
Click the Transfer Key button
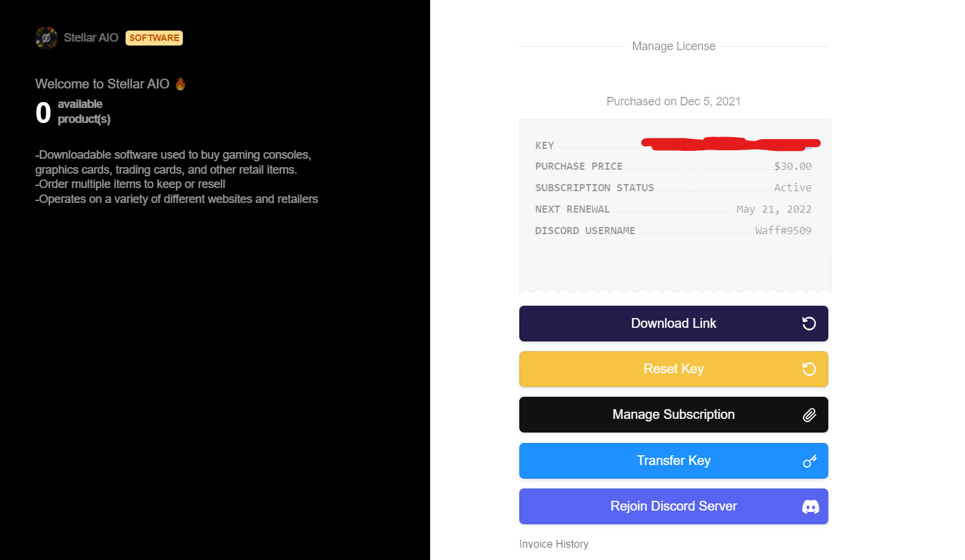(x=673, y=460)
